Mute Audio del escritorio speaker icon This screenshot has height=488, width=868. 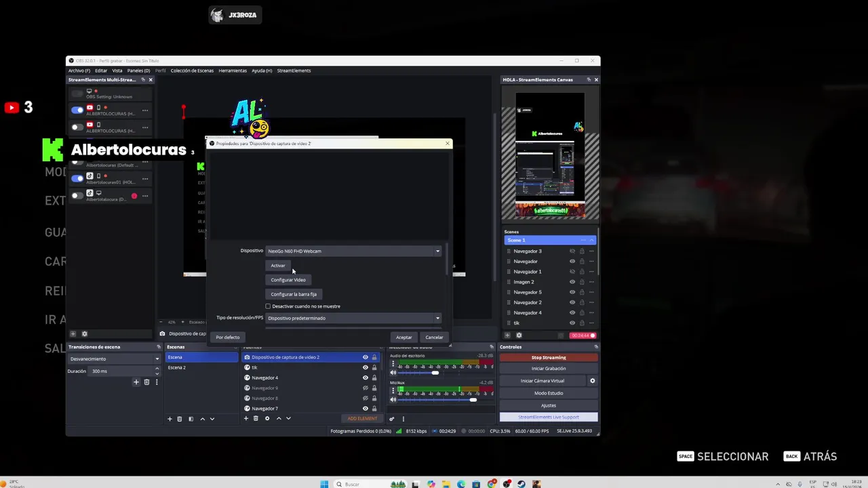coord(393,373)
